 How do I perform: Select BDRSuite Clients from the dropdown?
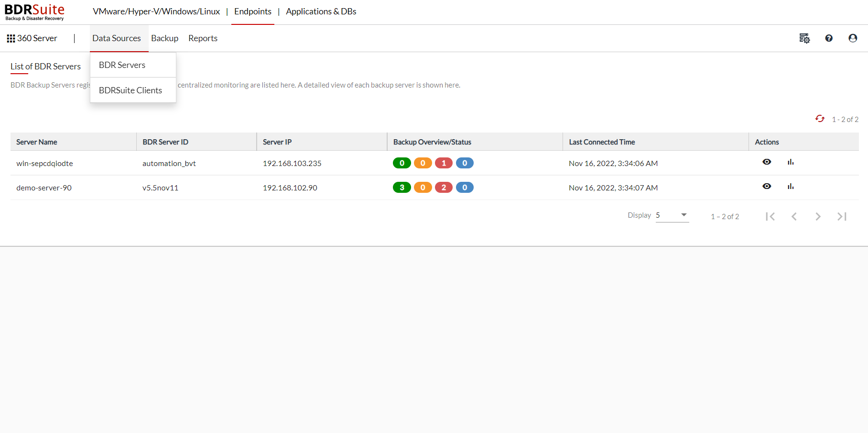tap(133, 90)
